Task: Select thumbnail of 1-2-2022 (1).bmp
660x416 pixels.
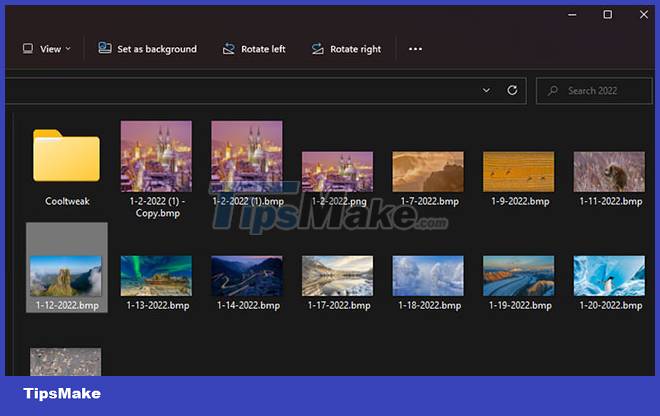Action: click(x=247, y=156)
